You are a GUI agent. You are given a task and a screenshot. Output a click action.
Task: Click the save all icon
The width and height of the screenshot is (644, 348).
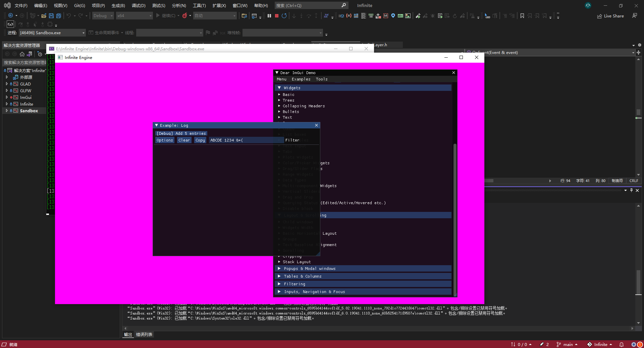point(59,16)
